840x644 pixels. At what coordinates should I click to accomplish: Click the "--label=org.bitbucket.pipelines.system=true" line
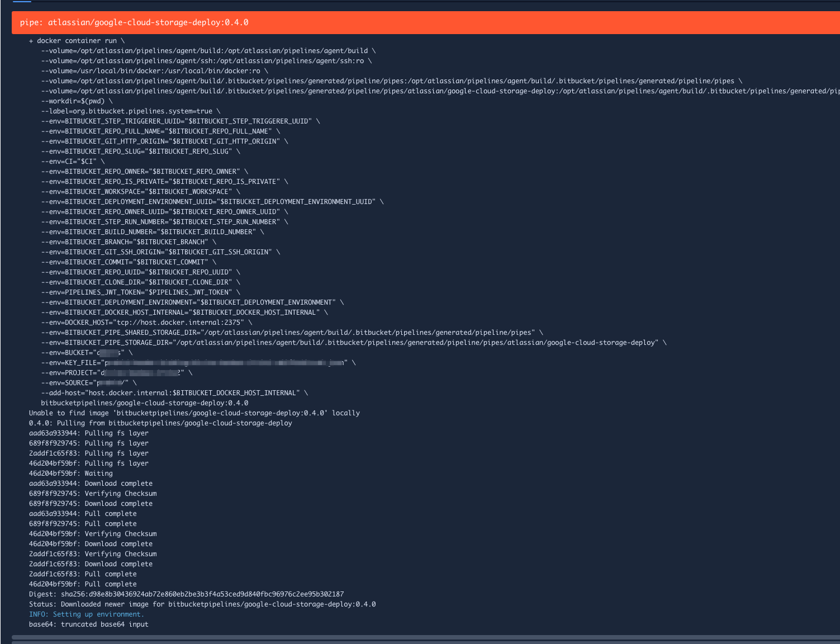pos(131,111)
